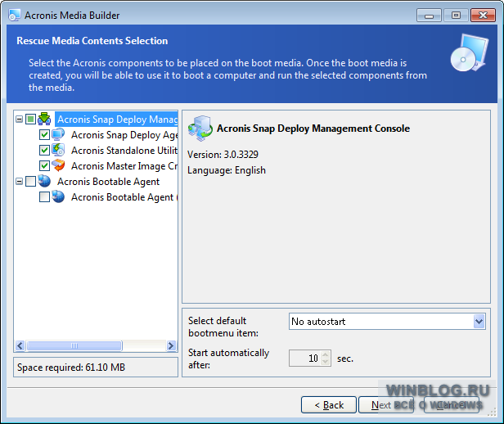The height and width of the screenshot is (424, 504).
Task: Collapse the Acronis Bootable Agent node
Action: [x=20, y=181]
